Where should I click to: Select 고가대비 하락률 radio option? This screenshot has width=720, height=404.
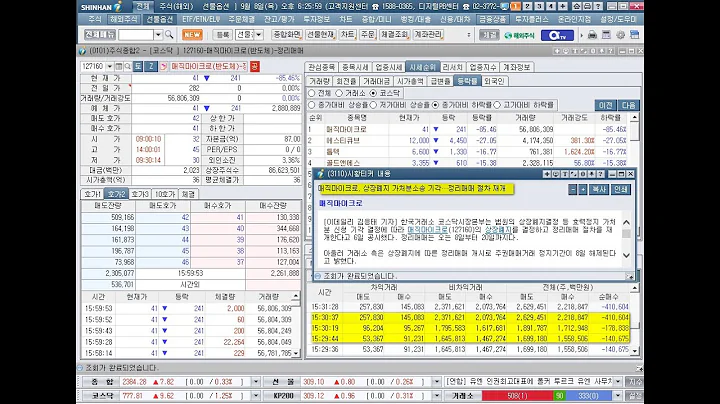click(497, 105)
